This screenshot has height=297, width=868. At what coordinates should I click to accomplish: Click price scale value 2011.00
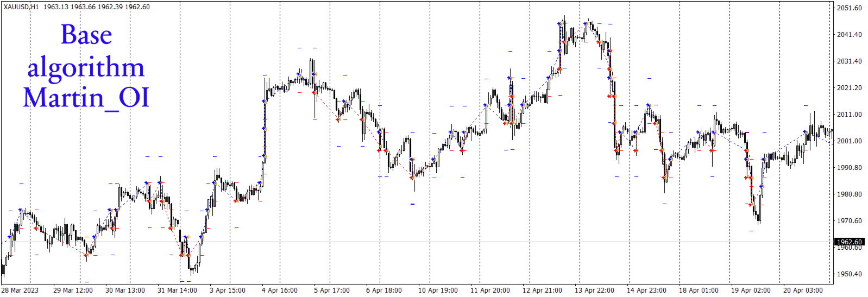tap(849, 115)
